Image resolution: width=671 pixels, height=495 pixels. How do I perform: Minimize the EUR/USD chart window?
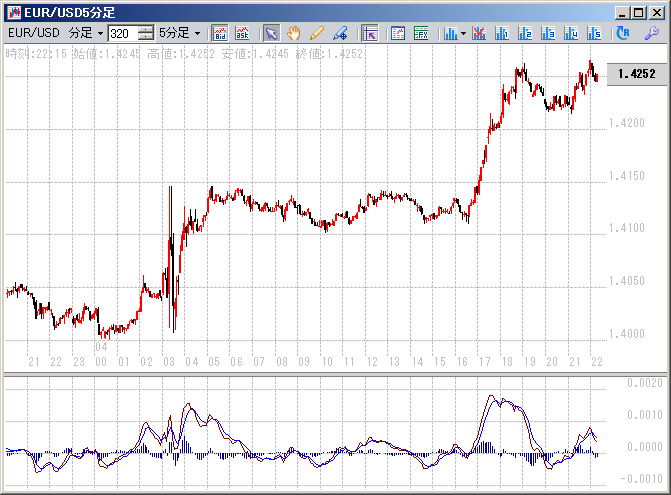(623, 13)
